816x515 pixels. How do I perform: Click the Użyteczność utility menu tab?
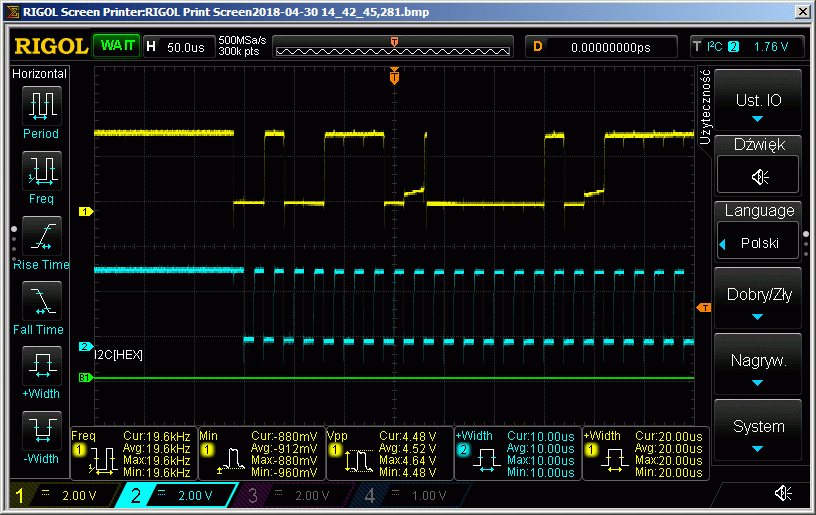coord(705,107)
